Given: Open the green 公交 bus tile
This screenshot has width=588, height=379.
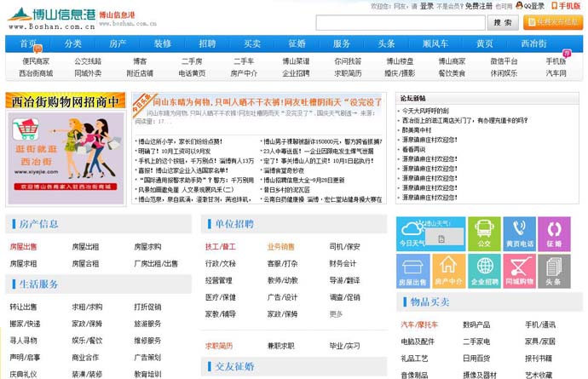Looking at the screenshot, I should click(484, 234).
